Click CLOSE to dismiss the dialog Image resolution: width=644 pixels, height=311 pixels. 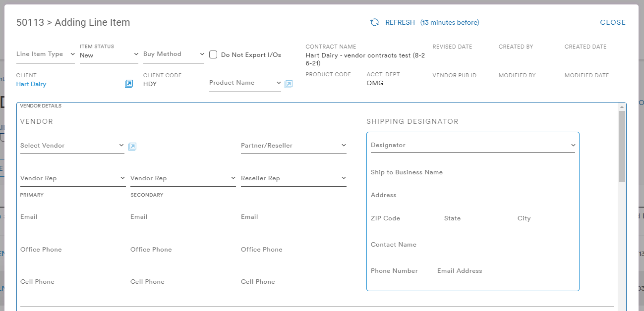[613, 22]
